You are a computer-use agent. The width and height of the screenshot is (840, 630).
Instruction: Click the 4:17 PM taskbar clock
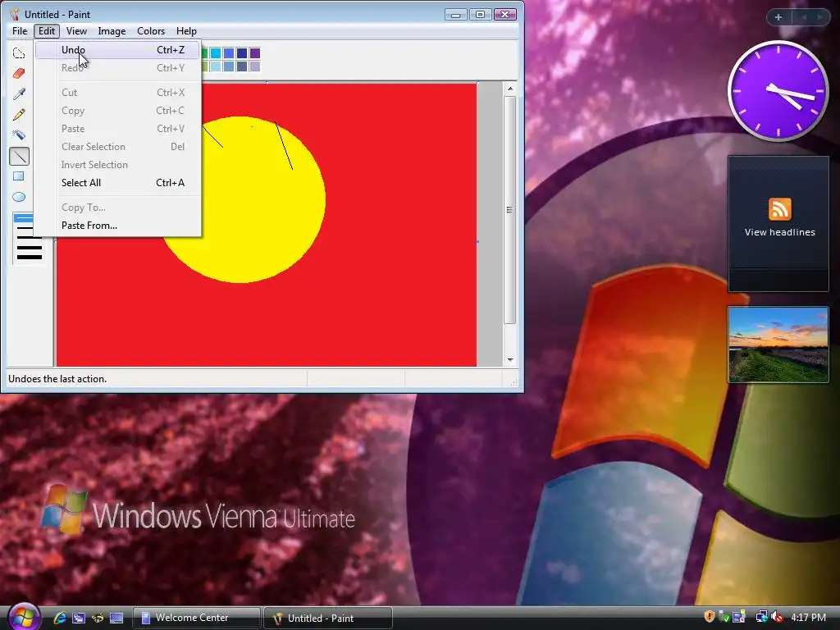pos(808,618)
